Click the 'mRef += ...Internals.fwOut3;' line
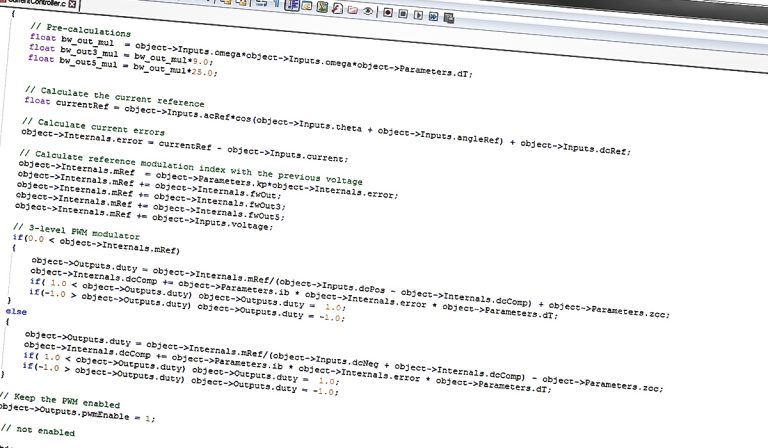This screenshot has width=768, height=448. click(151, 195)
